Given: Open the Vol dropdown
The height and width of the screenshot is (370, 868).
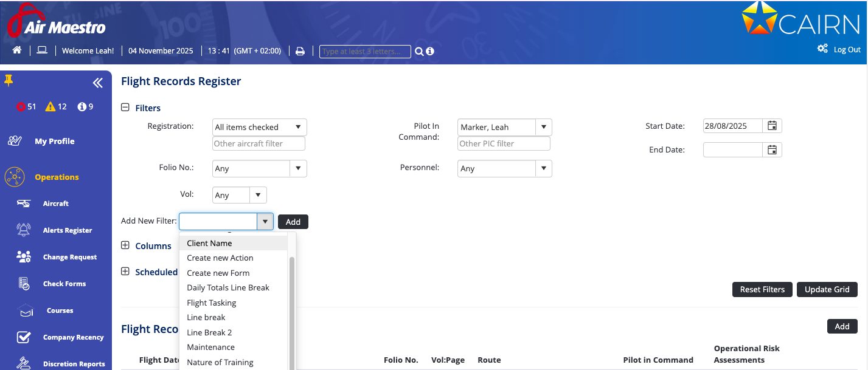Looking at the screenshot, I should tap(258, 195).
